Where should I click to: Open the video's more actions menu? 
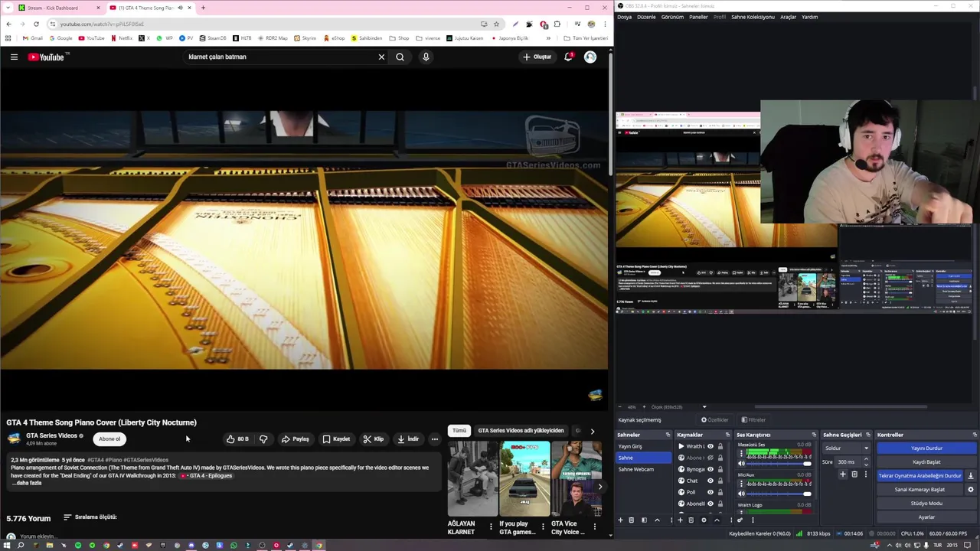point(434,439)
